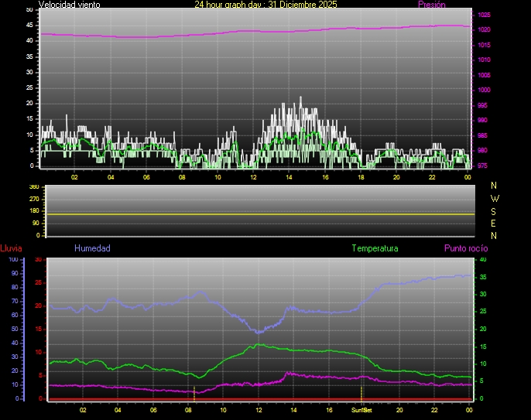
Task: Click the magenta "Punto rocío" label
Action: tap(466, 248)
